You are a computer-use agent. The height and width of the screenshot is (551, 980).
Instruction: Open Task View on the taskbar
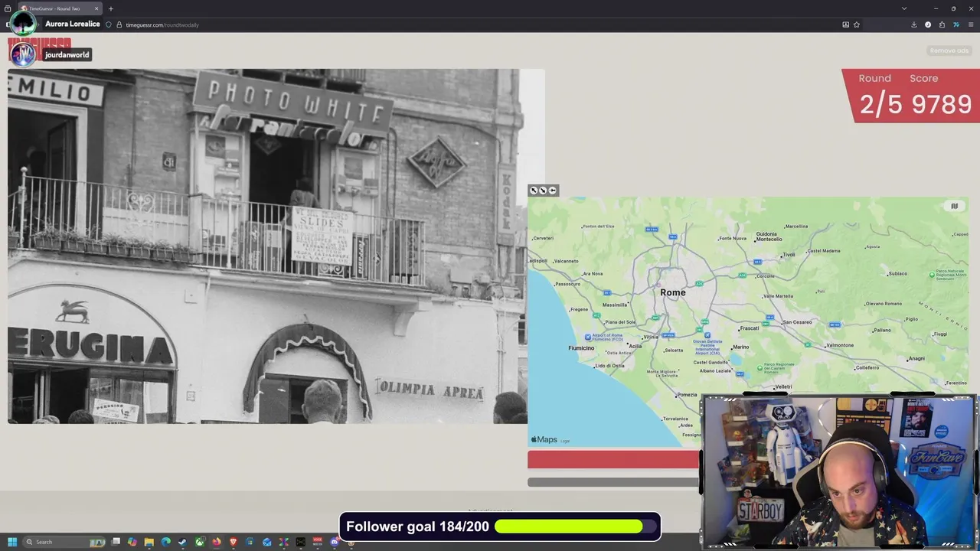click(x=116, y=542)
